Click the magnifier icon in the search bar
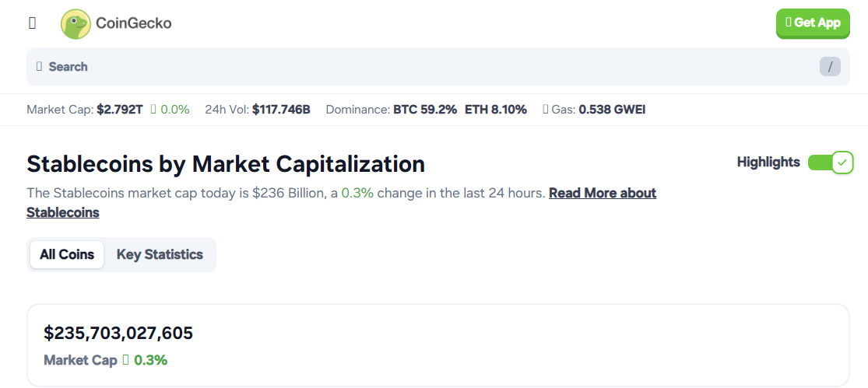Image resolution: width=868 pixels, height=388 pixels. [39, 67]
